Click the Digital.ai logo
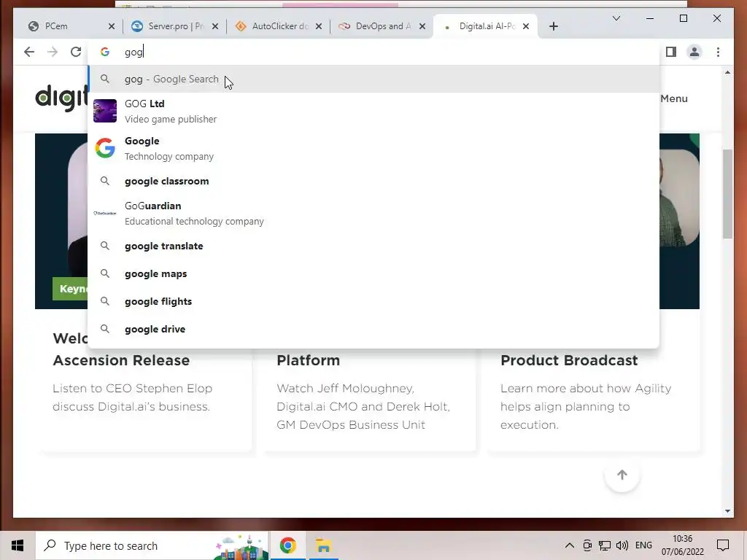The width and height of the screenshot is (747, 560). (61, 98)
